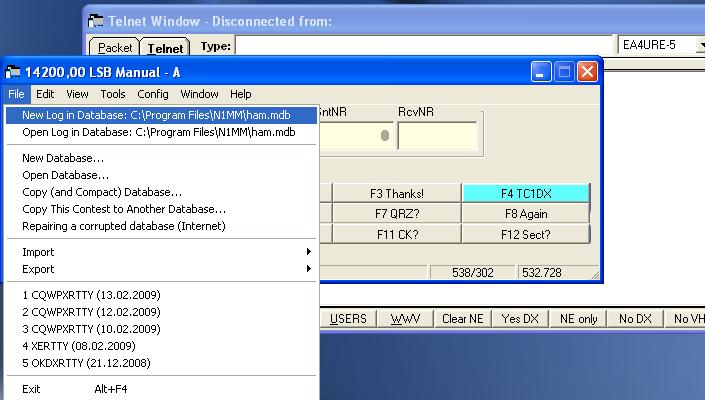Click the No DX button
The width and height of the screenshot is (705, 400).
pyautogui.click(x=635, y=319)
